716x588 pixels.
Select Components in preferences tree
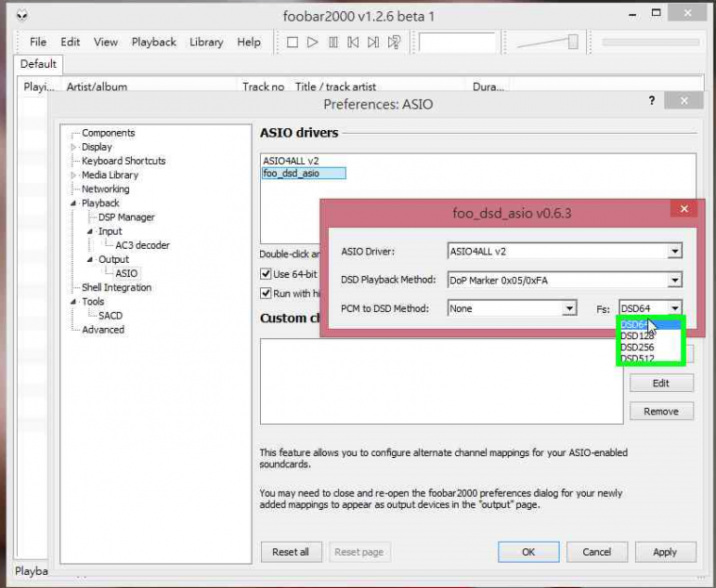pyautogui.click(x=108, y=133)
